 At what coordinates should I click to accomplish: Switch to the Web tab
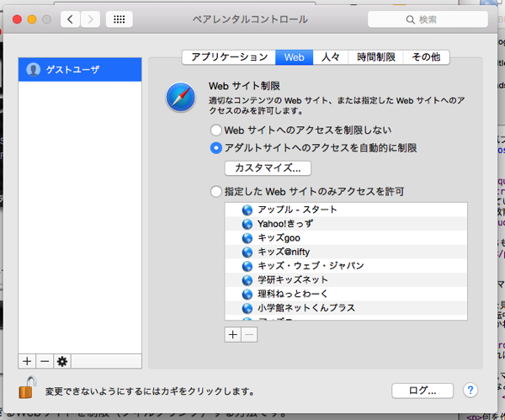pos(294,57)
